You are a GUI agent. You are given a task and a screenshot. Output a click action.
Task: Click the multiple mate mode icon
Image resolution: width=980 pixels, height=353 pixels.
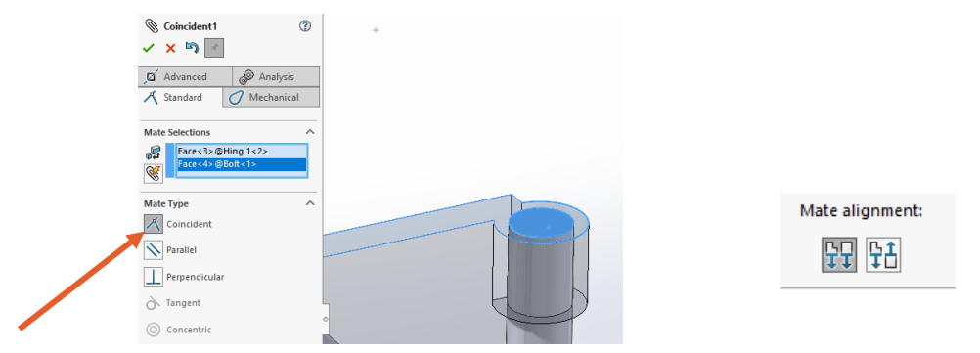(154, 174)
